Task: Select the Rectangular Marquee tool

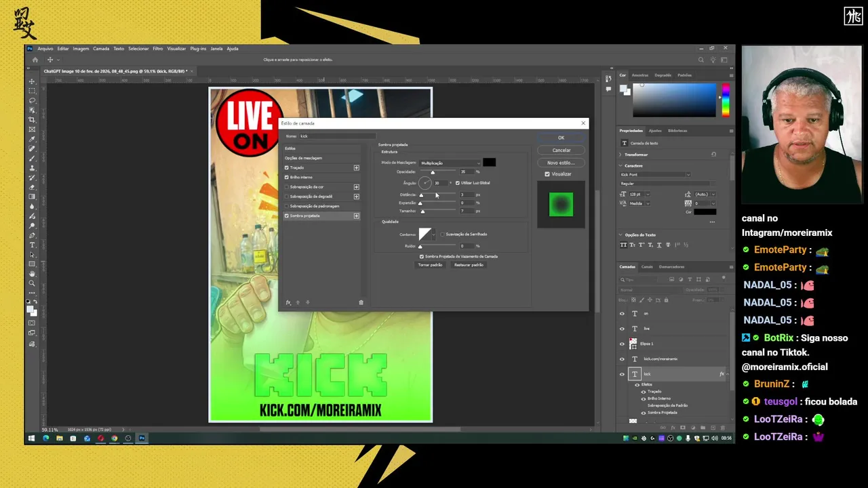Action: point(32,91)
